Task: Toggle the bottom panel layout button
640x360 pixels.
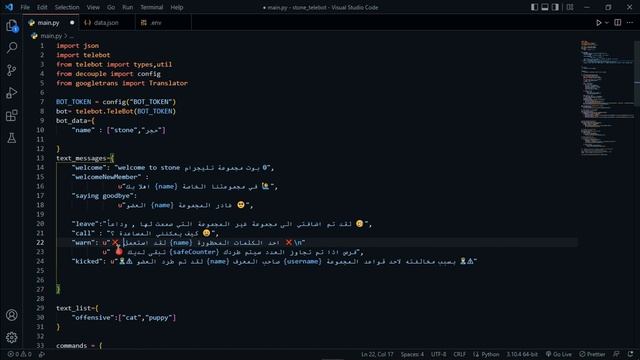Action: tap(545, 7)
